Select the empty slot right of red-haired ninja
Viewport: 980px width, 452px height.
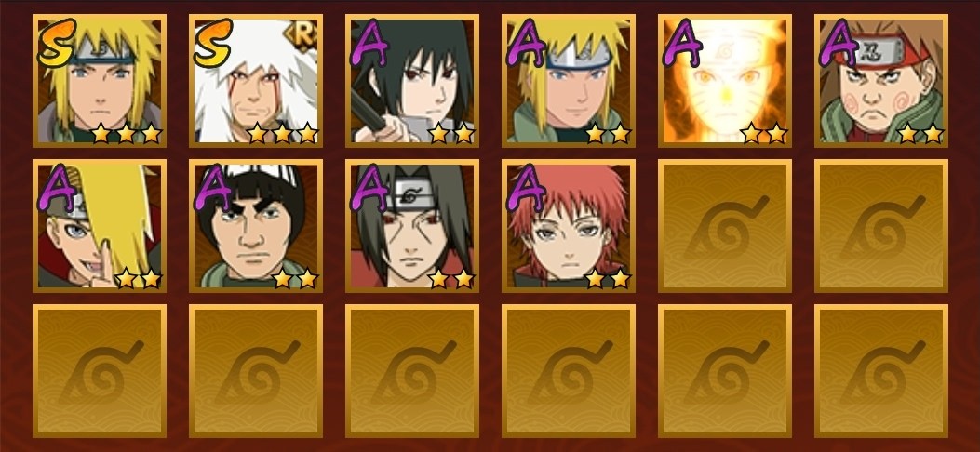point(724,225)
